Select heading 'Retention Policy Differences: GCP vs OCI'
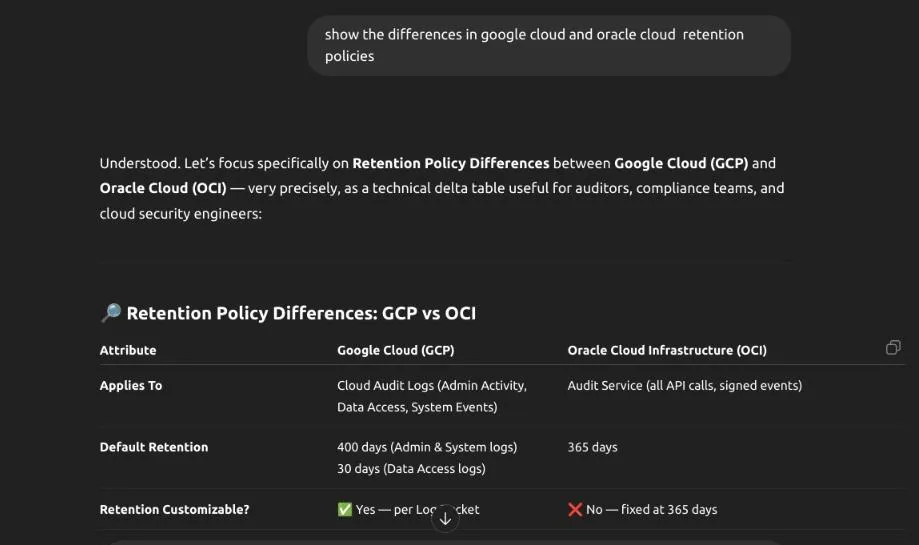This screenshot has width=919, height=545. [301, 313]
